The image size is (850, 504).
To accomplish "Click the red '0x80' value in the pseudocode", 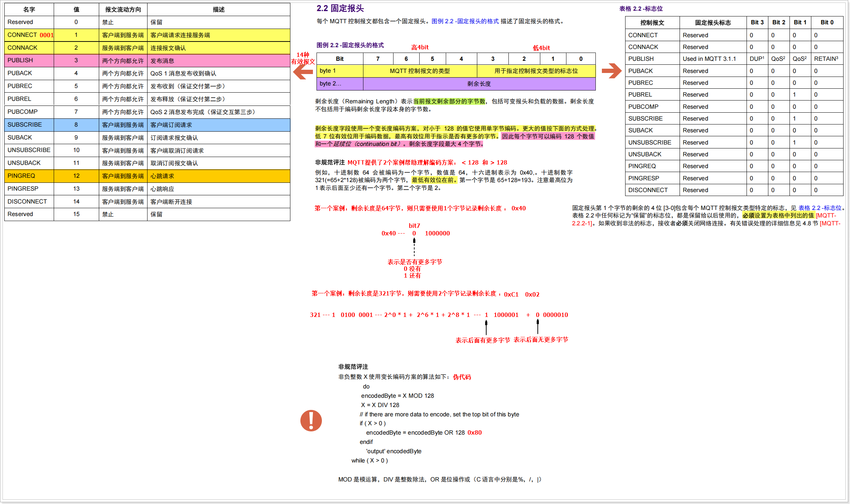I will [474, 432].
